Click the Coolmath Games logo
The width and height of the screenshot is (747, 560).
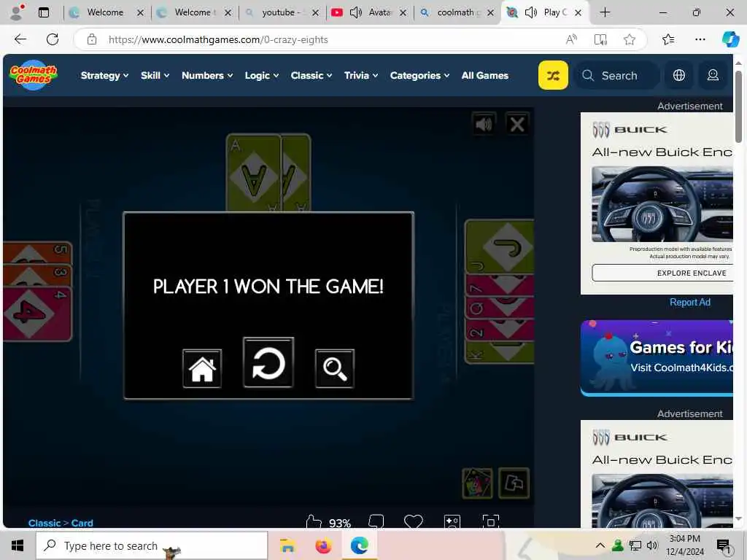tap(34, 75)
